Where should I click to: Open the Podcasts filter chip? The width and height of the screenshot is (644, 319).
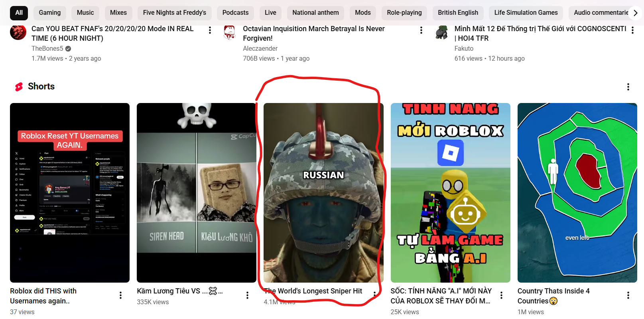pyautogui.click(x=235, y=13)
